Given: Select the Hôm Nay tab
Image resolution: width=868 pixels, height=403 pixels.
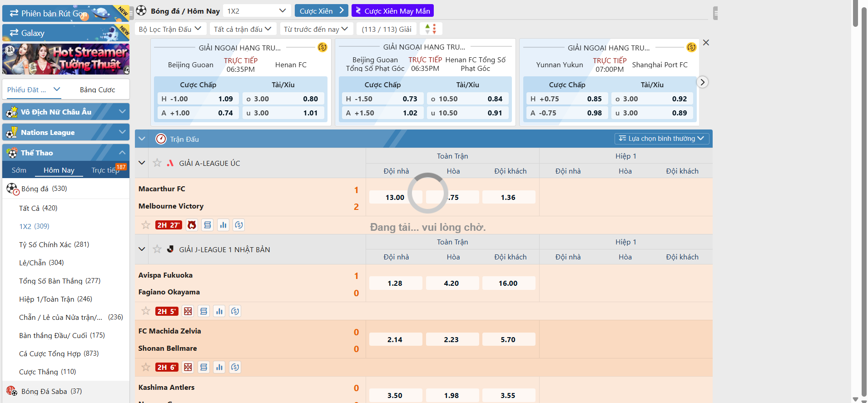Looking at the screenshot, I should [x=59, y=170].
